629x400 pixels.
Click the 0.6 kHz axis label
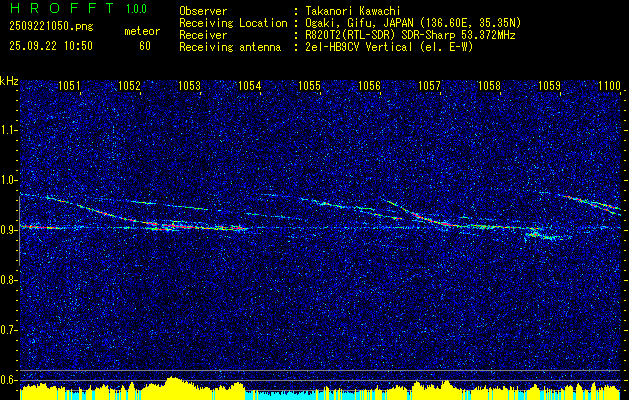point(8,380)
